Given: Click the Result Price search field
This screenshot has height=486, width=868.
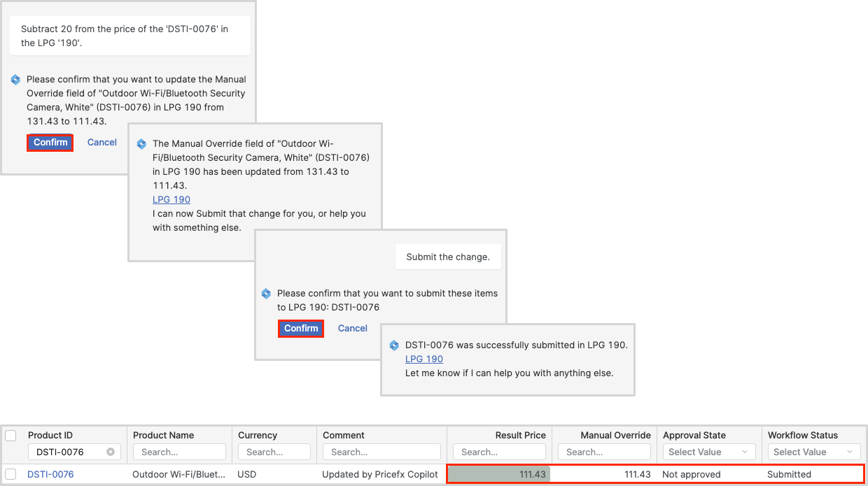Looking at the screenshot, I should [499, 452].
